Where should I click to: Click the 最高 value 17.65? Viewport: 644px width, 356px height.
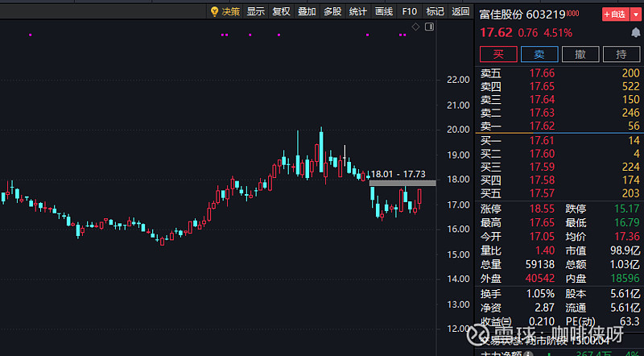[x=542, y=223]
